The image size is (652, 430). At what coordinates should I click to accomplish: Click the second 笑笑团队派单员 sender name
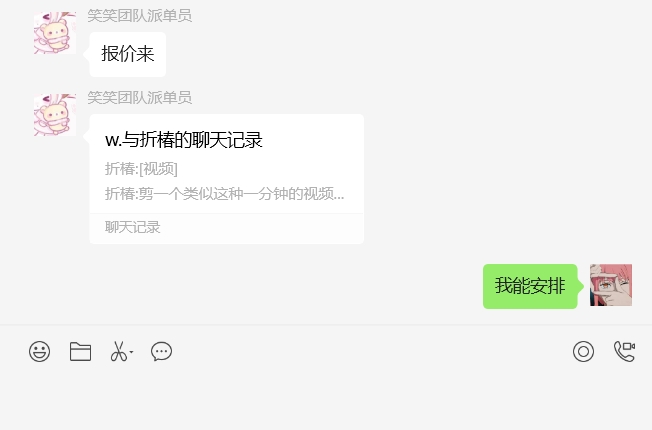(140, 98)
